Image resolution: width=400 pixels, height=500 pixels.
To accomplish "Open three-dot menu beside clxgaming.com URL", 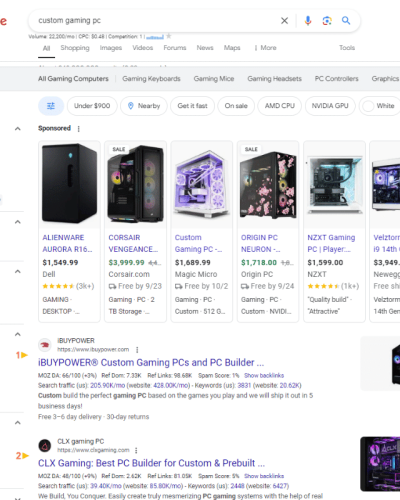I will pyautogui.click(x=136, y=450).
